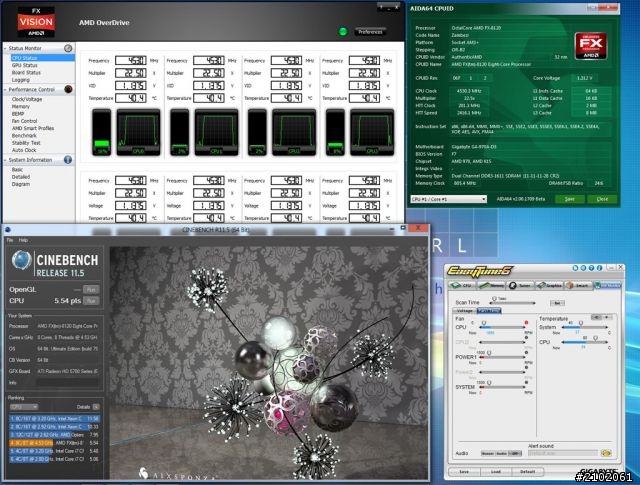Toggle the red CPU fan alert indicator
Viewport: 640px width, 485px height.
(526, 323)
